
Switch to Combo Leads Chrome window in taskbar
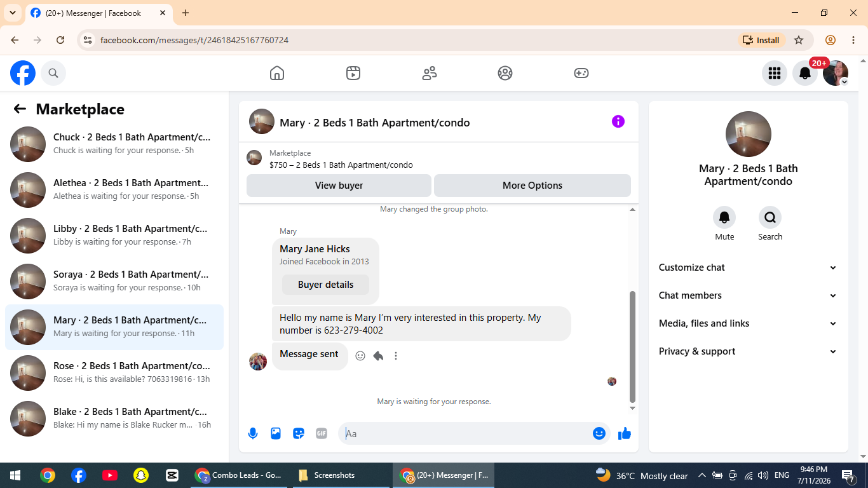click(x=238, y=475)
